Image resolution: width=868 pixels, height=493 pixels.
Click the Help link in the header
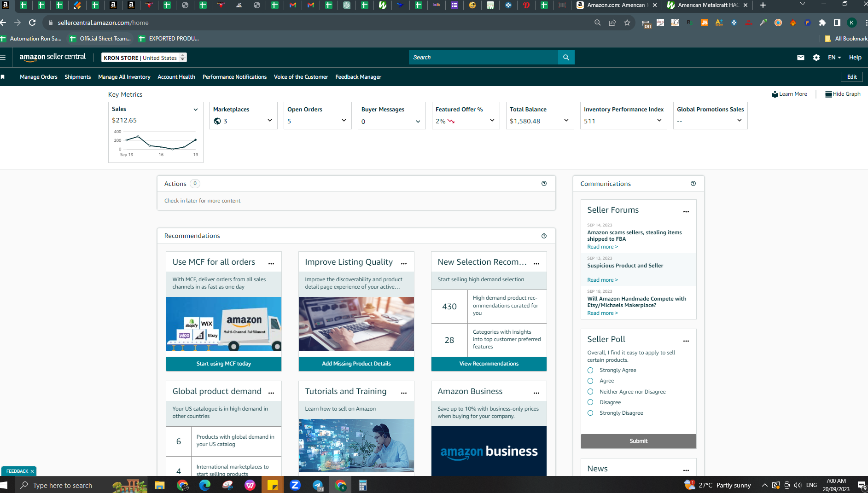tap(855, 58)
